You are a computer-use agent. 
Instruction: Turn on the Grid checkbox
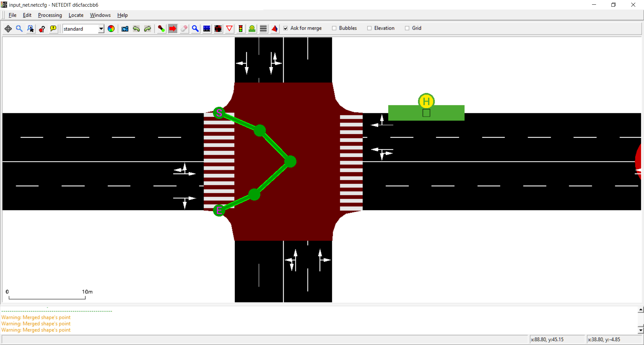pyautogui.click(x=407, y=28)
